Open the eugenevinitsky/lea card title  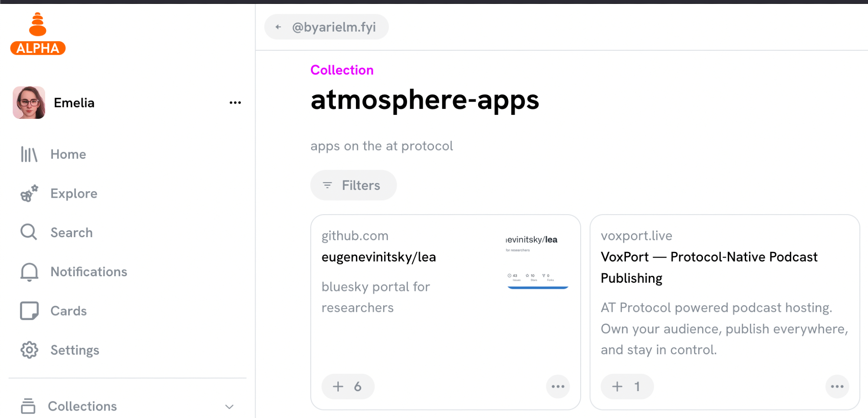click(378, 257)
